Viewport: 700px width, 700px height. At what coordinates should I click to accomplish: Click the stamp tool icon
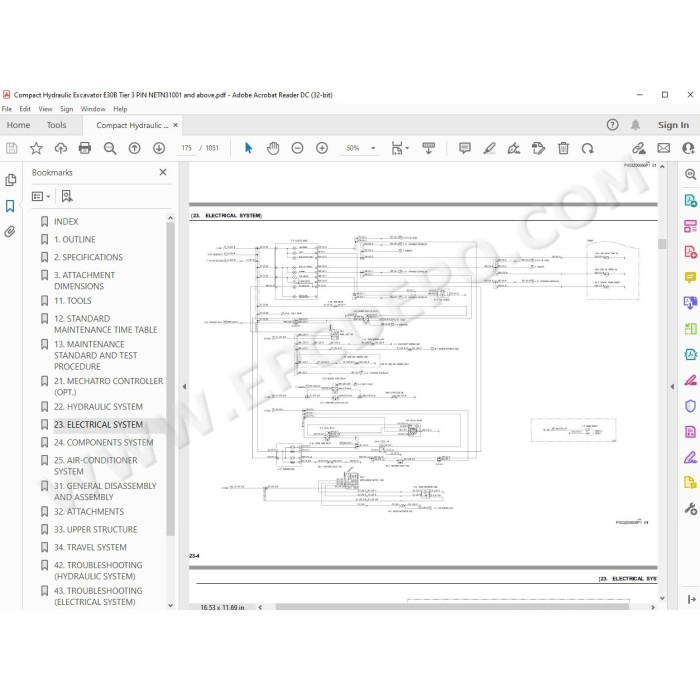click(538, 148)
